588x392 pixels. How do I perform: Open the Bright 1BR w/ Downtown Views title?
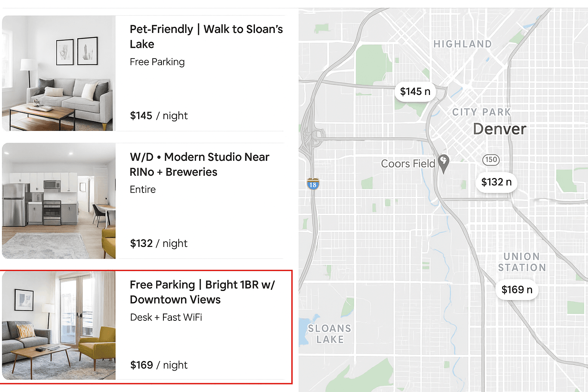coord(202,292)
